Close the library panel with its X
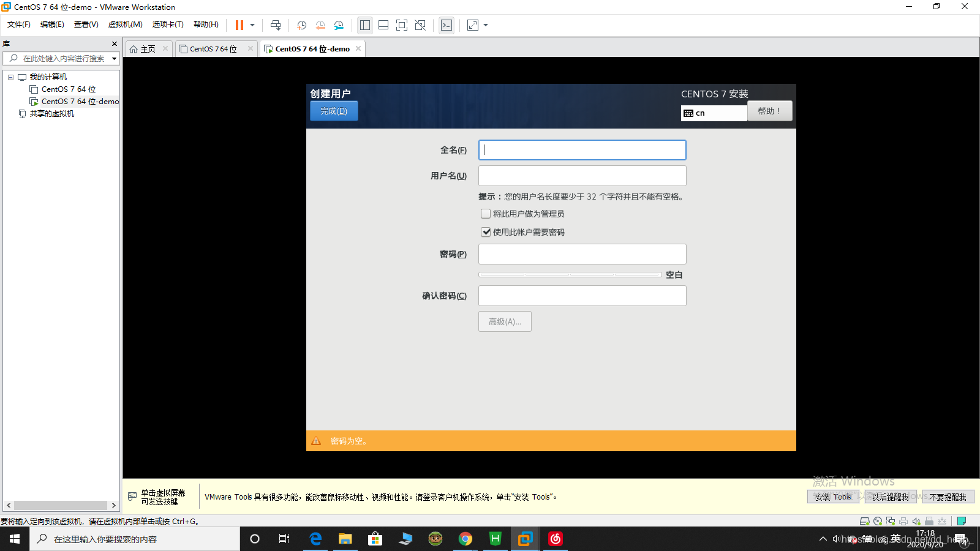980x551 pixels. [114, 43]
